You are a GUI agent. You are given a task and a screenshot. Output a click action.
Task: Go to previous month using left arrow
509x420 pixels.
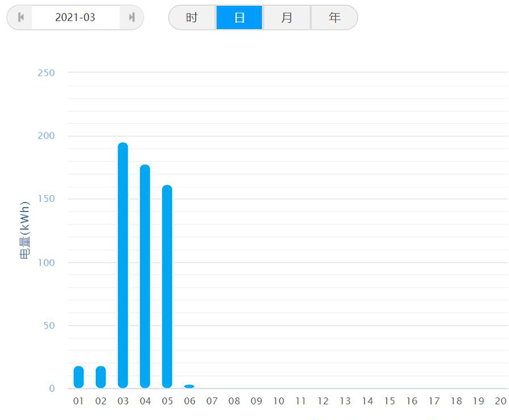(x=20, y=18)
